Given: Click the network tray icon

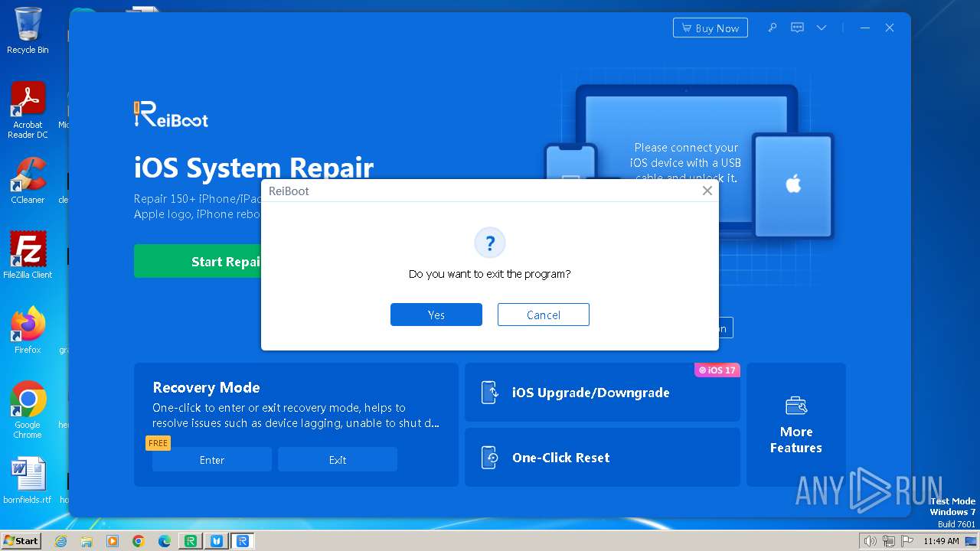Looking at the screenshot, I should coord(889,541).
